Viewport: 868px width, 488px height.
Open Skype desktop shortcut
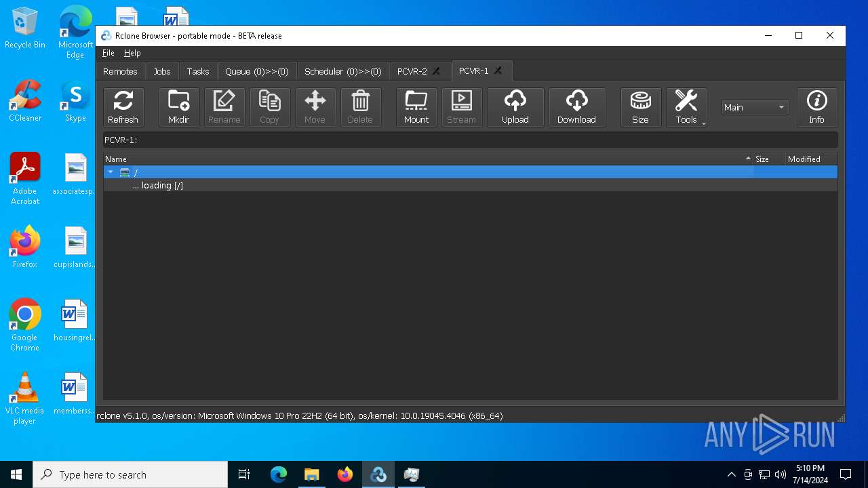tap(75, 102)
